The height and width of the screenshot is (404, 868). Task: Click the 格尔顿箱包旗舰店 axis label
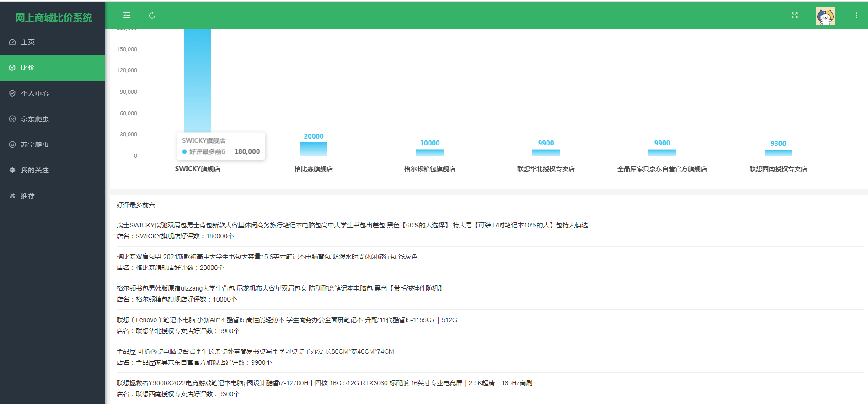(430, 169)
